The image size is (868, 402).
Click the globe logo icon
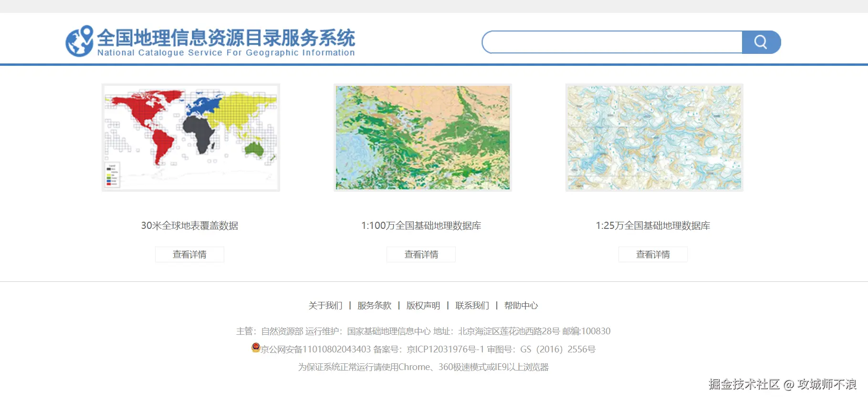80,41
